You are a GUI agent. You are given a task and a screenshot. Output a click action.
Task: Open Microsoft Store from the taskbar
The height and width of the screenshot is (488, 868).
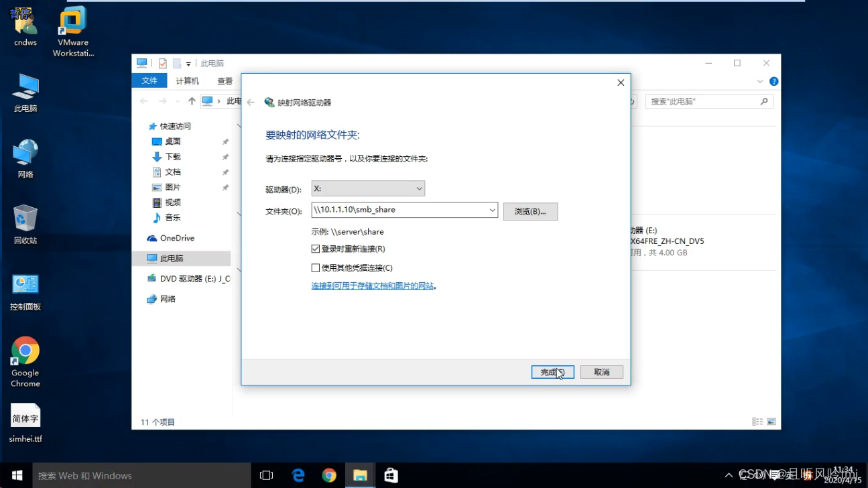(391, 475)
